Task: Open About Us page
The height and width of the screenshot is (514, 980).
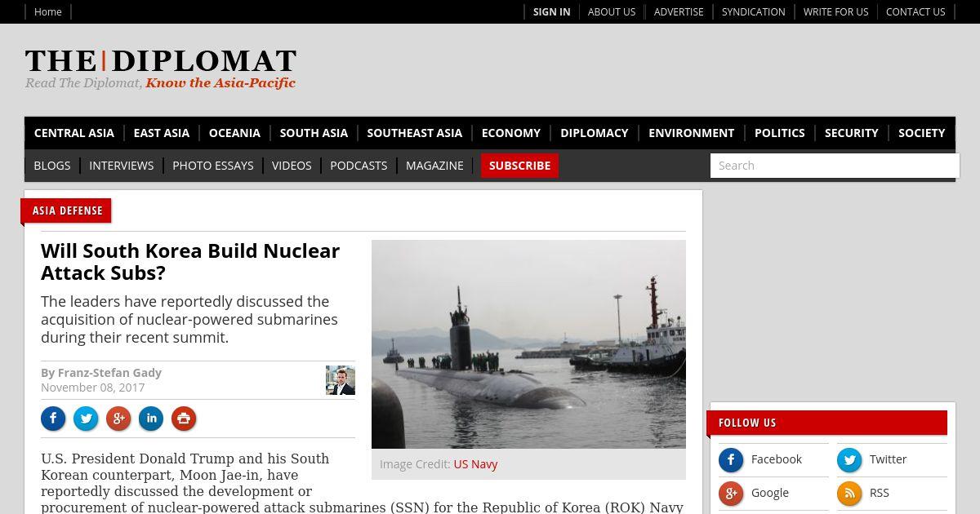Action: (x=612, y=11)
